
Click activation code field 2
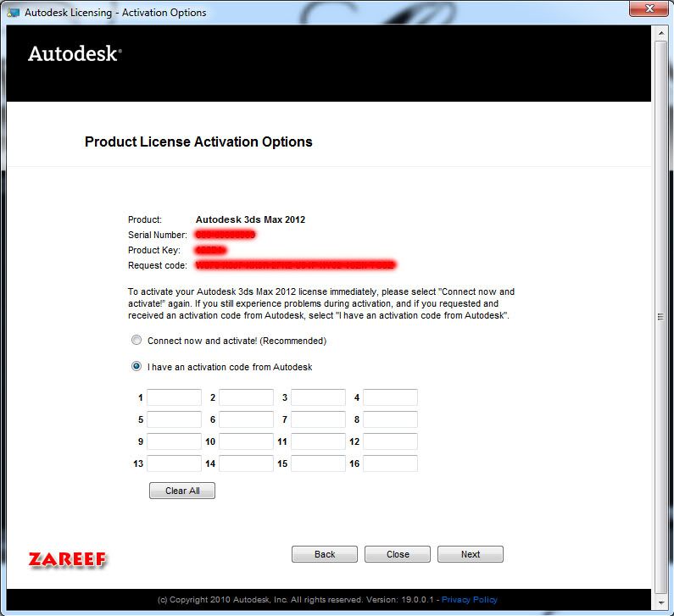tap(247, 397)
